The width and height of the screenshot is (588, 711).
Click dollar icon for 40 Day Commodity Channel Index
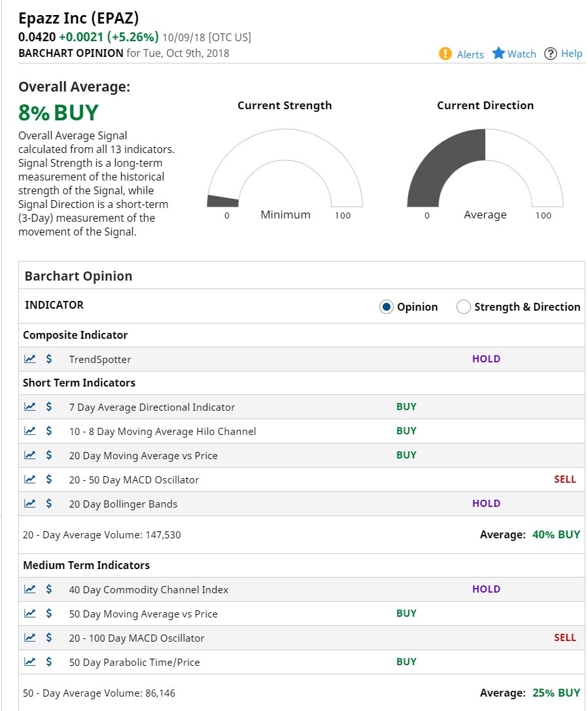coord(49,589)
